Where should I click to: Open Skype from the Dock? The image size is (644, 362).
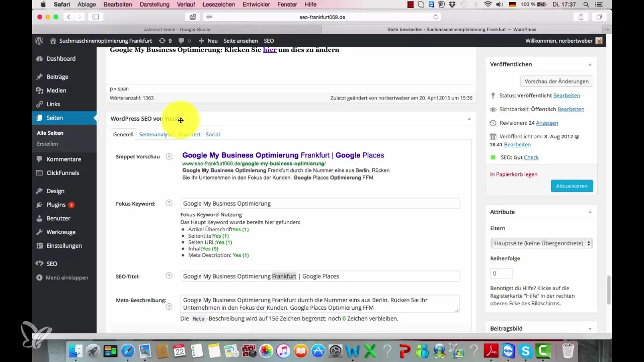[525, 350]
